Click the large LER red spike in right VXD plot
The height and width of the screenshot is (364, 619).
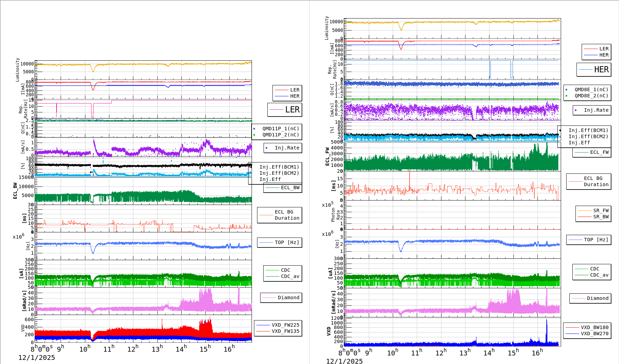coord(547,329)
